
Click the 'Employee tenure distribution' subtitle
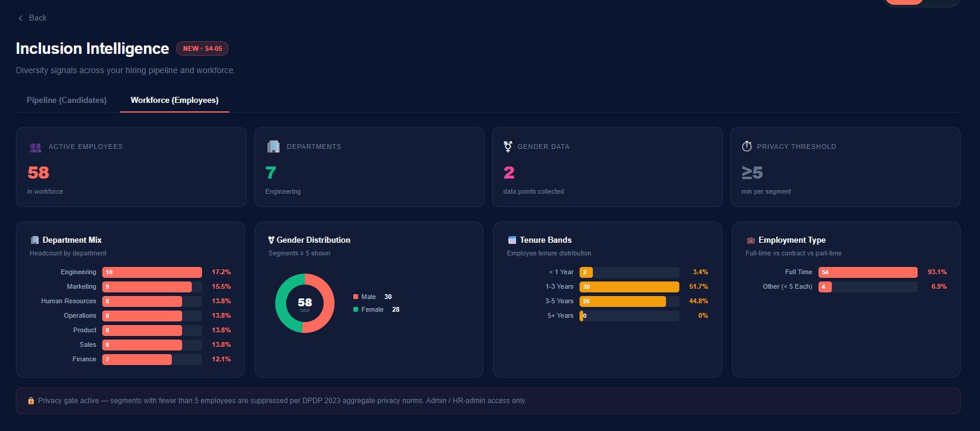[549, 253]
